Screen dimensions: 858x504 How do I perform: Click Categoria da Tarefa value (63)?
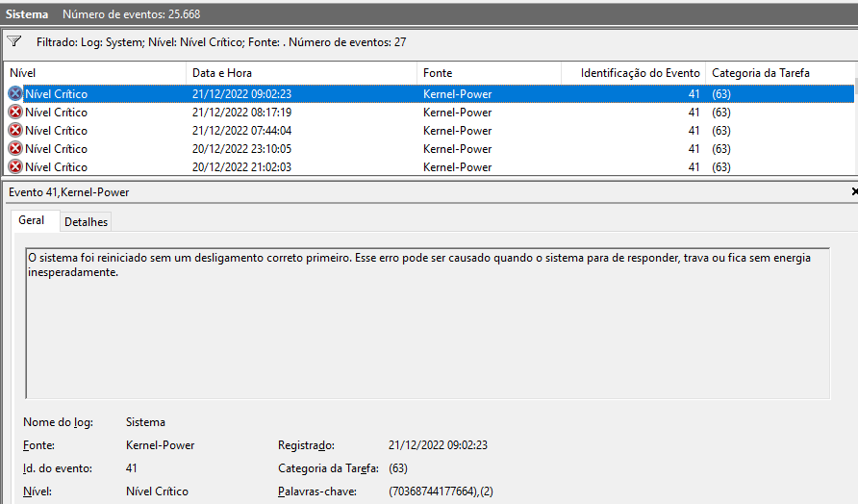click(398, 468)
